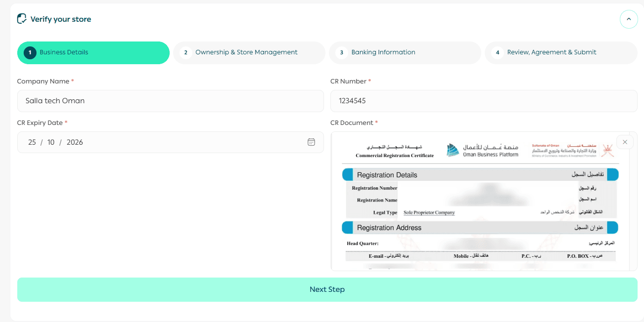
Task: Click the Next Step button
Action: coord(327,289)
